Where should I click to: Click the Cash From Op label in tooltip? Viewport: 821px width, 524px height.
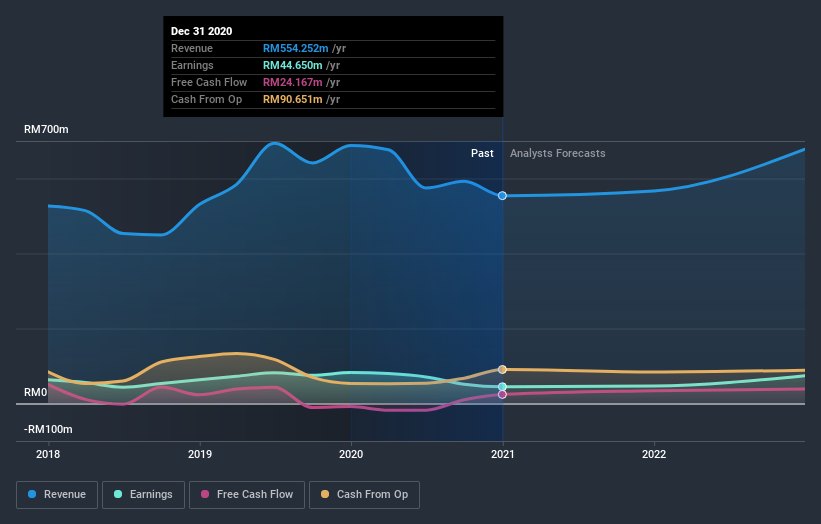tap(206, 99)
